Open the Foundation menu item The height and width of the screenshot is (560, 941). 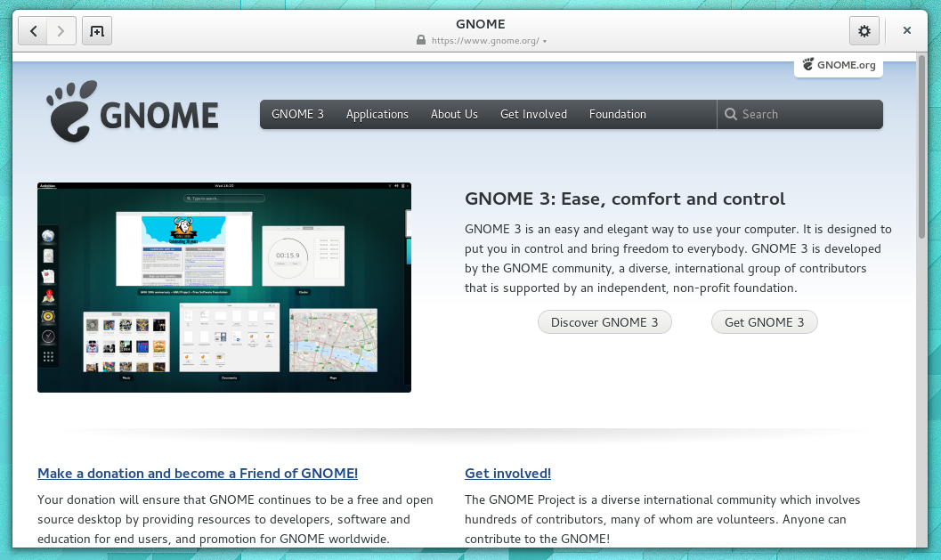618,114
